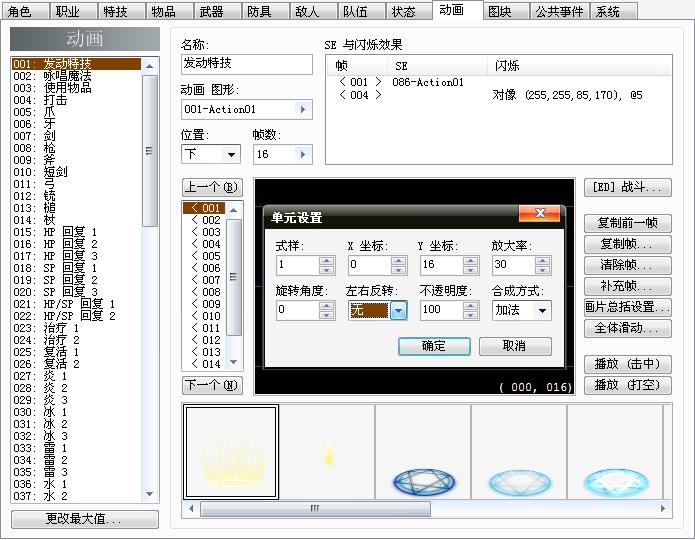
Task: Switch to the 特技 tab
Action: click(x=120, y=11)
